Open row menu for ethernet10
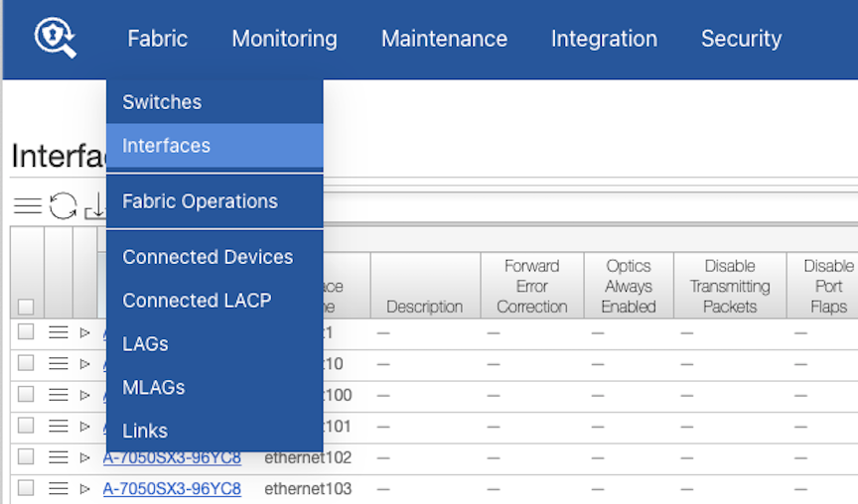 [58, 363]
